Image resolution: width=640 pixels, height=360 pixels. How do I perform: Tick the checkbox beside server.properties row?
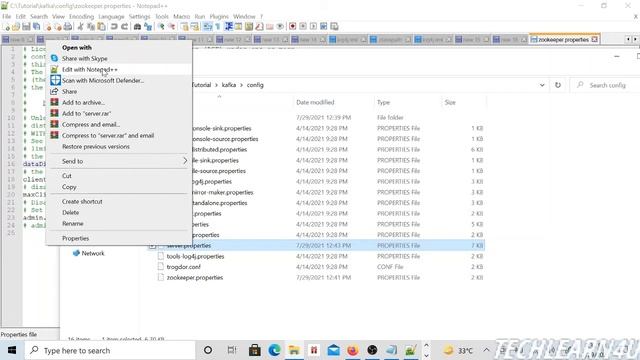tap(152, 246)
